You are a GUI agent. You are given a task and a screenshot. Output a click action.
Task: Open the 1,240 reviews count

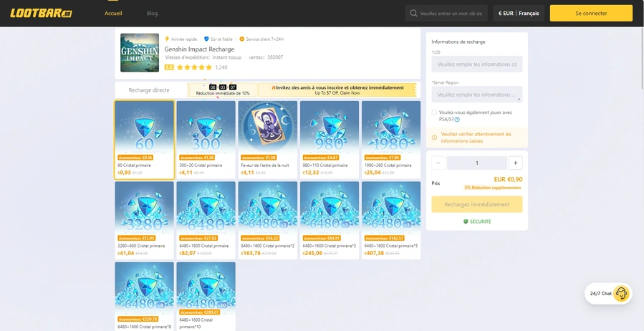[221, 67]
